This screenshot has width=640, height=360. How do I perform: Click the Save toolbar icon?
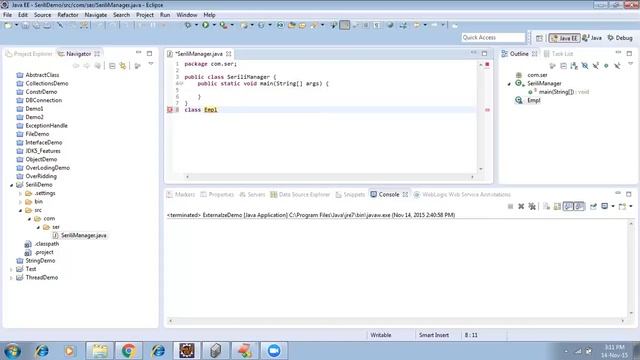coord(25,25)
